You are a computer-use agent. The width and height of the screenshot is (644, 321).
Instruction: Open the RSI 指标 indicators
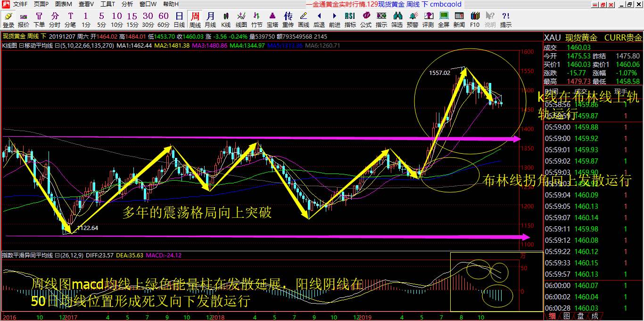coord(350,20)
